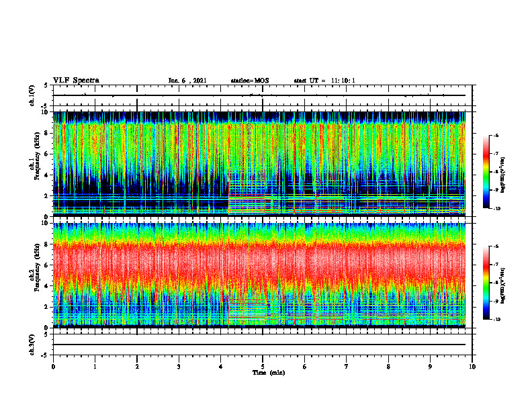This screenshot has height=411, width=532.
Task: Click the "-6" label on ch.2 color bar
Action: click(x=496, y=246)
